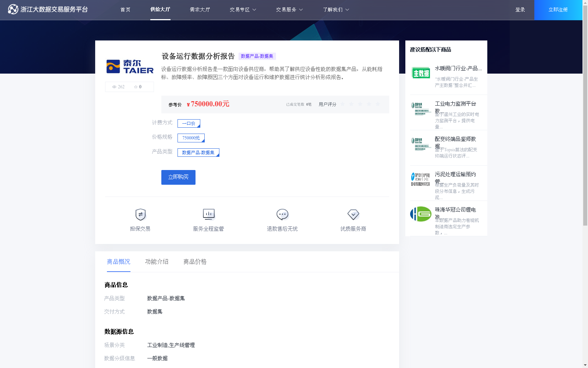Click the 优质服务商 diamond icon
588x368 pixels.
click(353, 214)
